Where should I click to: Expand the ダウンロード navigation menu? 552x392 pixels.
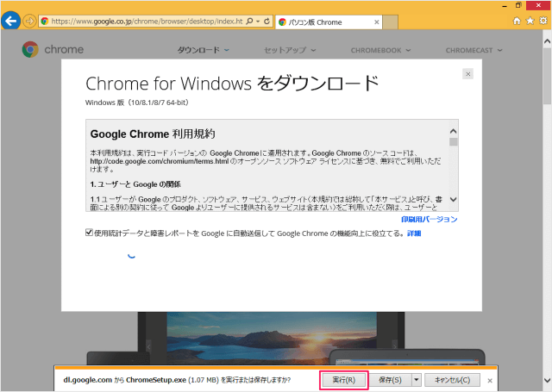[x=203, y=51]
